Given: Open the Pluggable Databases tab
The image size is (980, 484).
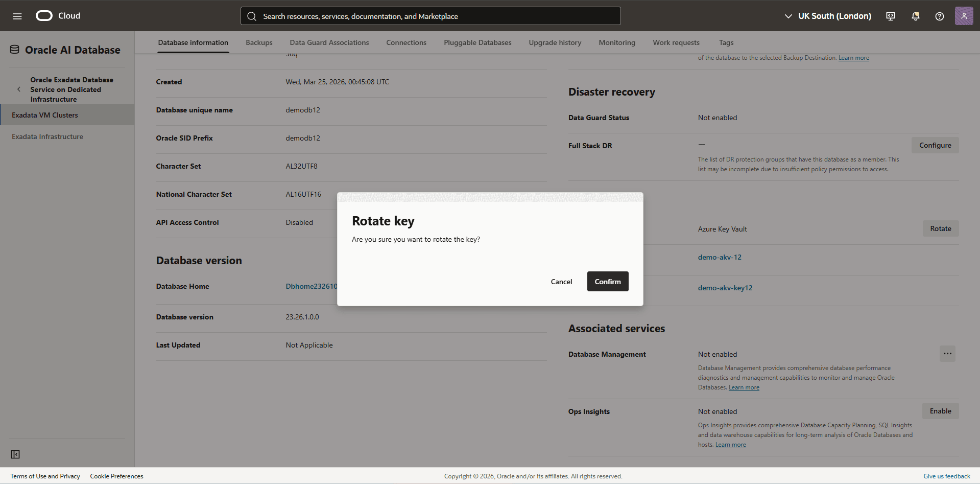Looking at the screenshot, I should pyautogui.click(x=477, y=42).
